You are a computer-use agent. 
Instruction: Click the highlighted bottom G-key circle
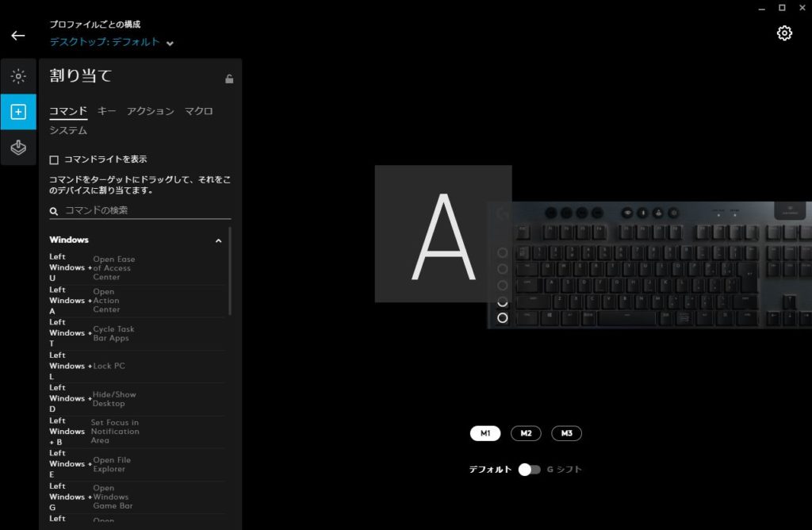[x=502, y=317]
